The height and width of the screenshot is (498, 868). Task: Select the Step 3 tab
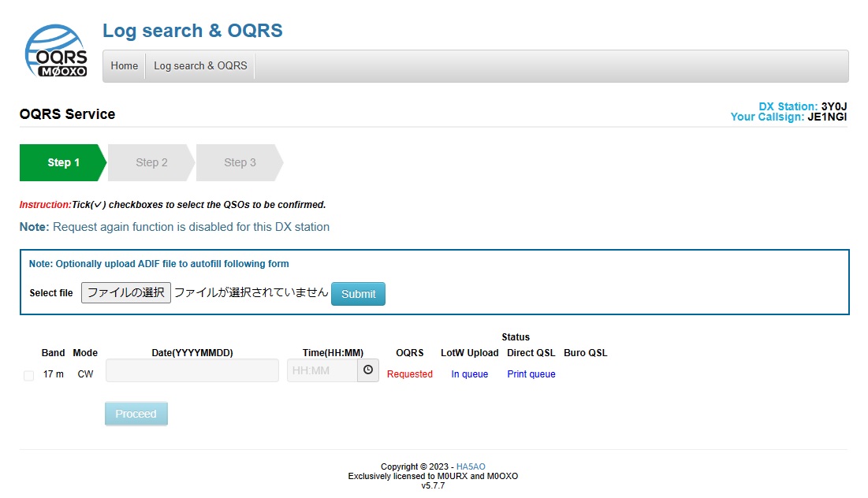[x=240, y=162]
